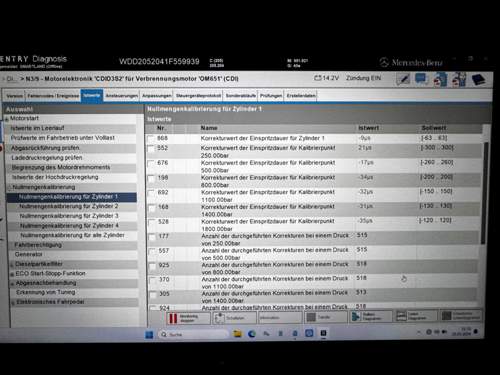Tick the checkbox for row 868
The height and width of the screenshot is (375, 500).
(x=151, y=138)
